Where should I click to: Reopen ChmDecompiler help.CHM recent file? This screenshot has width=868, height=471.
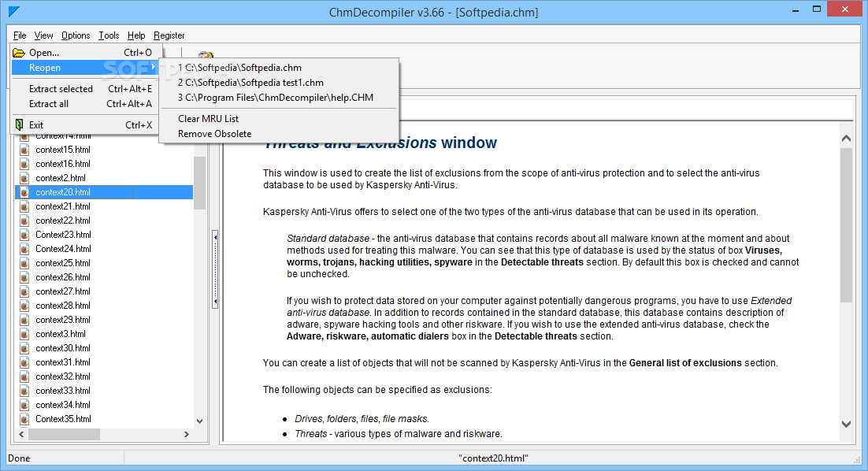(x=279, y=98)
